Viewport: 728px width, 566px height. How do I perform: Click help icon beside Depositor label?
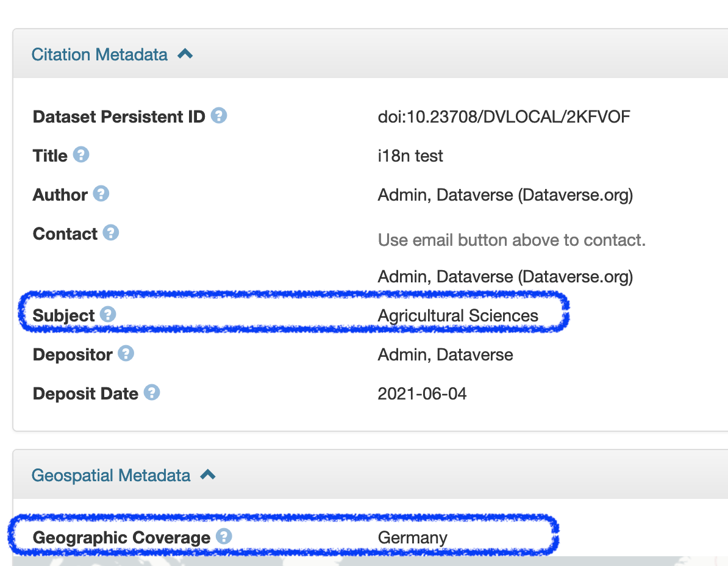(x=126, y=353)
